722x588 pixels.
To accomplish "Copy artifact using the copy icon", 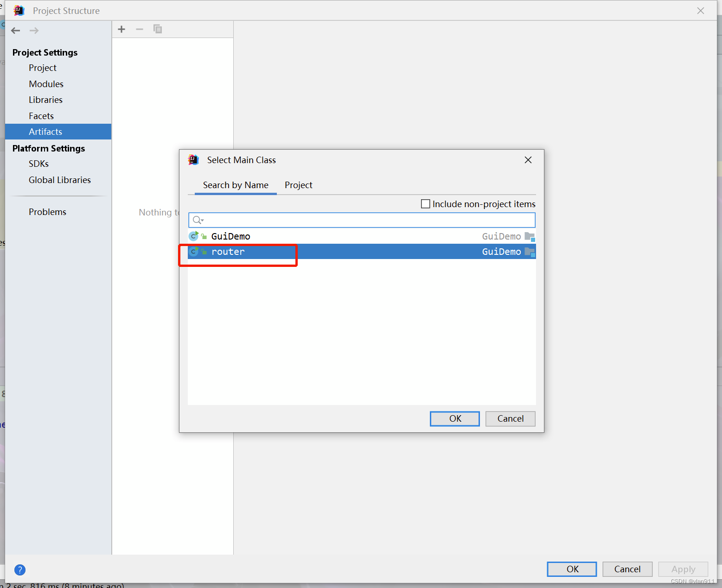I will click(158, 29).
